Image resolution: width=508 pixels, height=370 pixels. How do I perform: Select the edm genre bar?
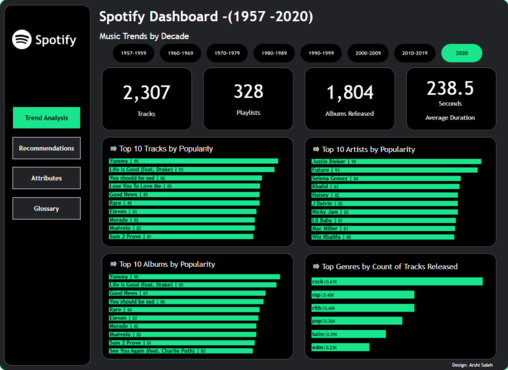(x=340, y=347)
